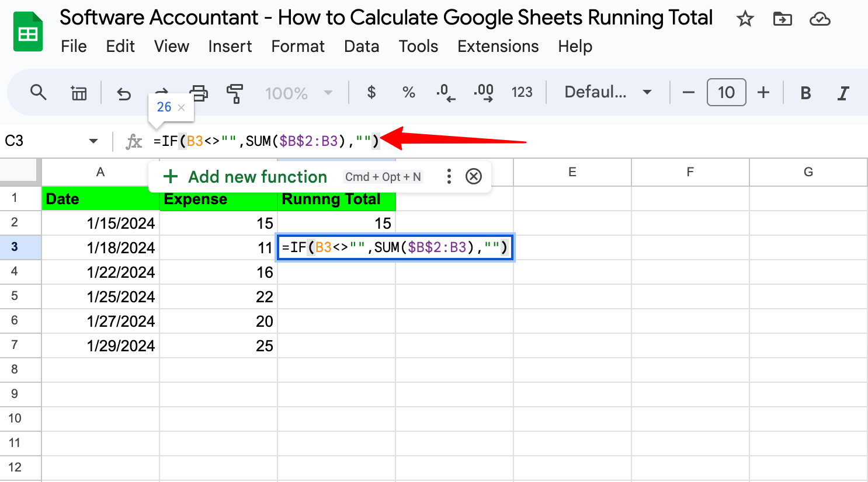Select column G header

pos(808,172)
